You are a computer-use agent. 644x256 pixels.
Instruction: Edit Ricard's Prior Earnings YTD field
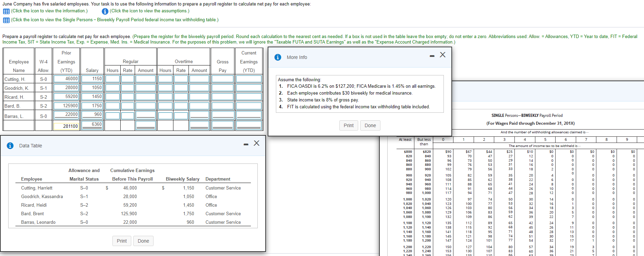point(66,97)
